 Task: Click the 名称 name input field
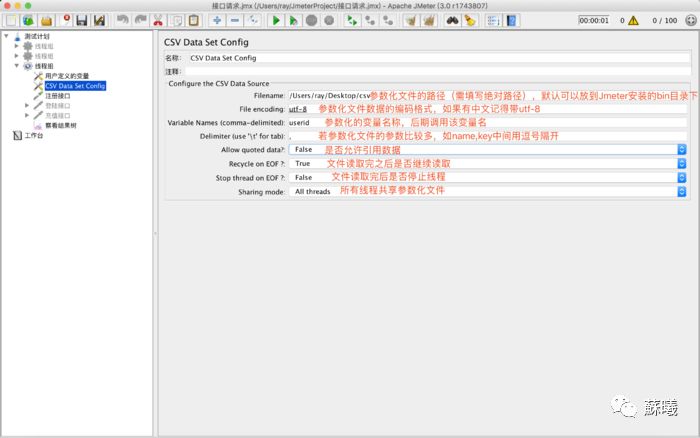coord(438,58)
